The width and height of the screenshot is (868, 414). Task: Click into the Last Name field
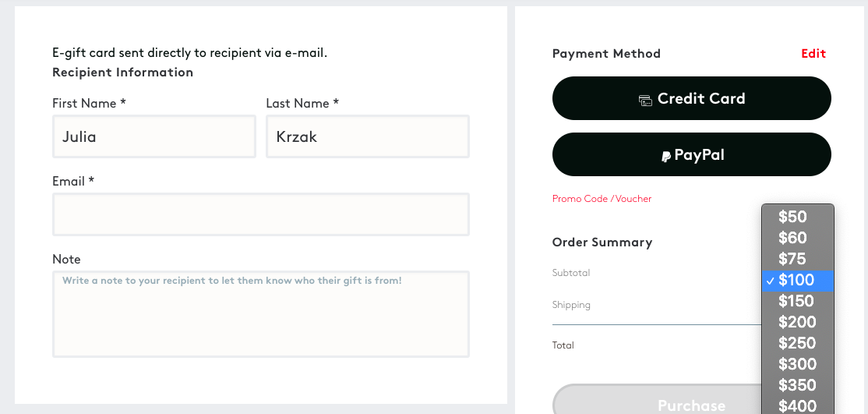(367, 136)
